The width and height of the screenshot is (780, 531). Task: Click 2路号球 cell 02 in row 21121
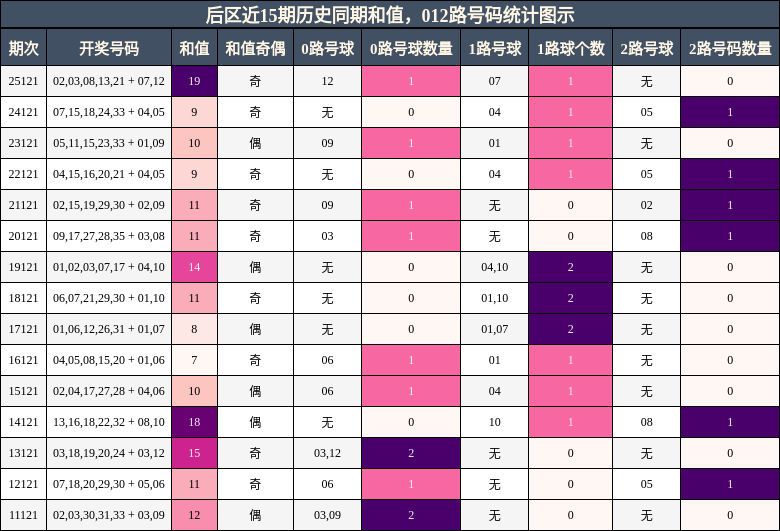pyautogui.click(x=647, y=205)
